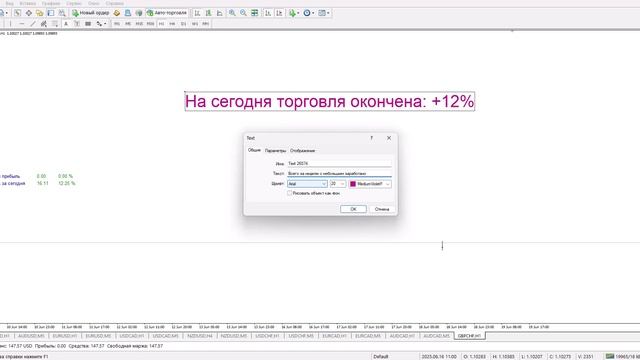Open the MetaEditor icon
This screenshot has width=640, height=360.
(x=117, y=13)
